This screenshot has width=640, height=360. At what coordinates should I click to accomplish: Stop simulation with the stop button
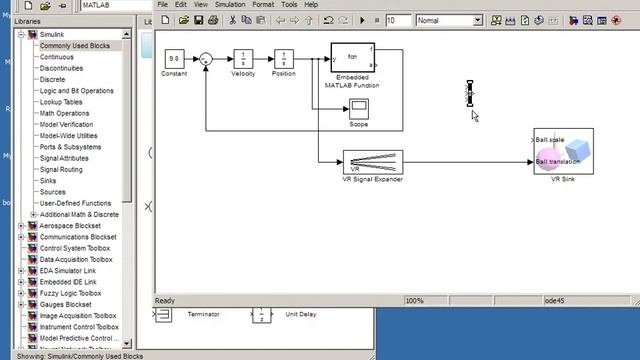(377, 20)
